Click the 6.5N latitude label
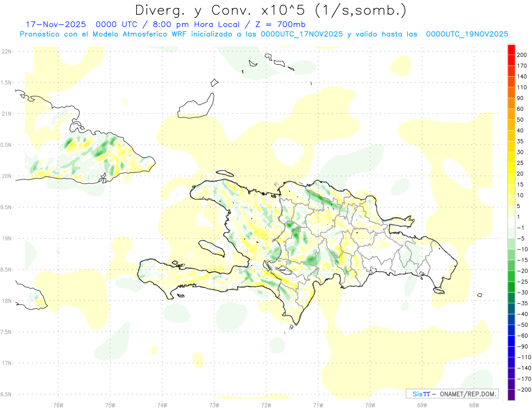532x411 pixels. click(6, 394)
